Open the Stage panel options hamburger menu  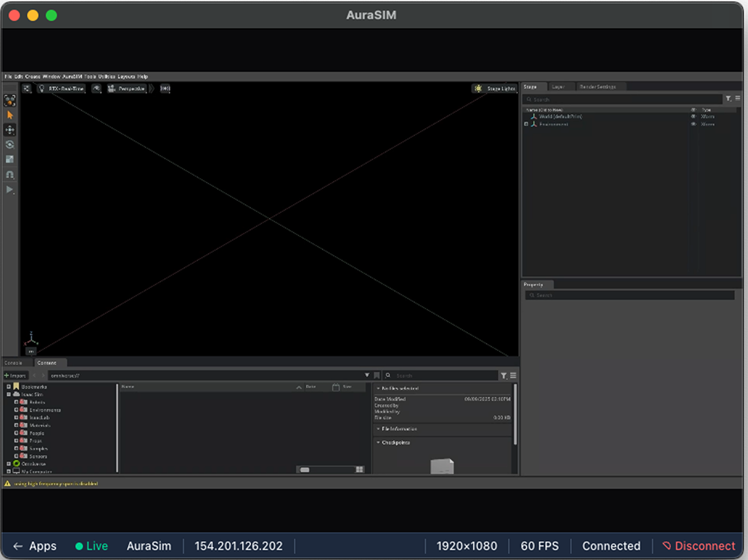[738, 98]
